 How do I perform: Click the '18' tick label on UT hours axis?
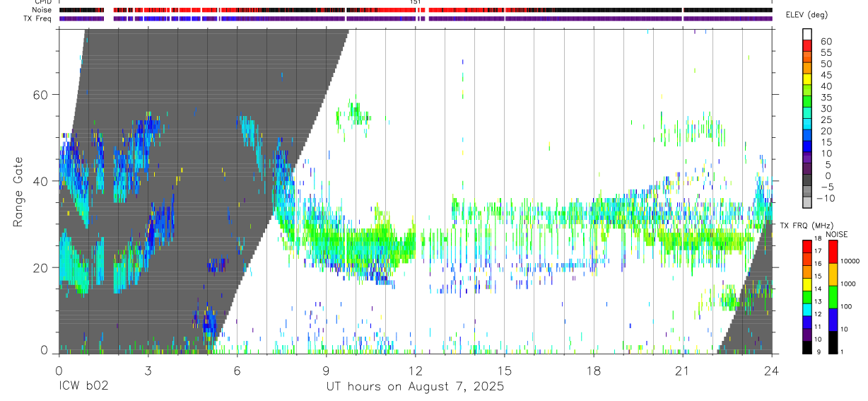click(x=593, y=371)
